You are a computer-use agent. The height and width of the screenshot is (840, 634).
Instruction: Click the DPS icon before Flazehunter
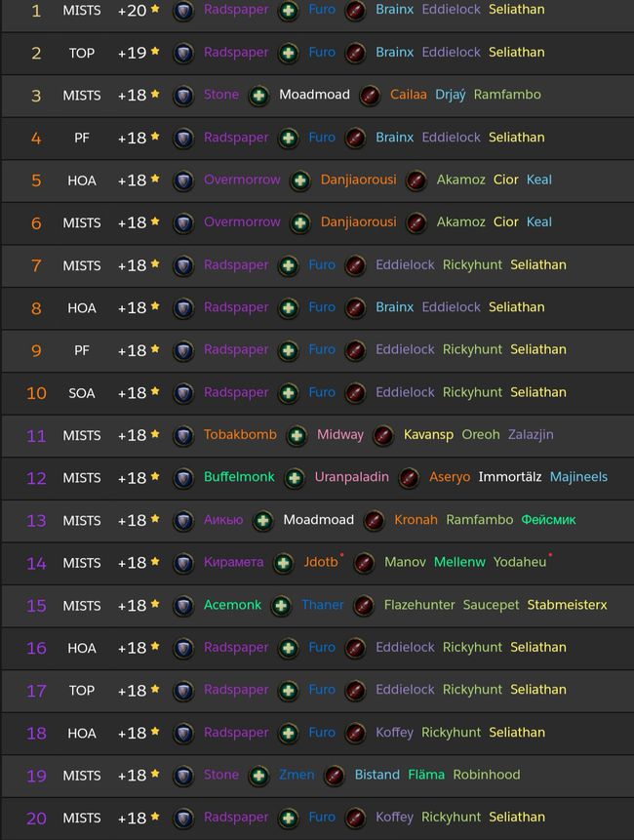(364, 605)
